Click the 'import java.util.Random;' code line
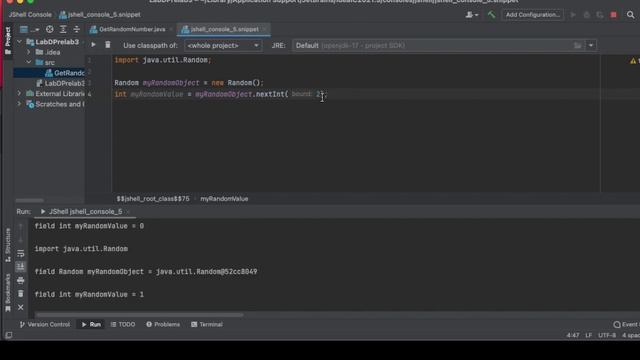The width and height of the screenshot is (640, 360). pos(163,60)
